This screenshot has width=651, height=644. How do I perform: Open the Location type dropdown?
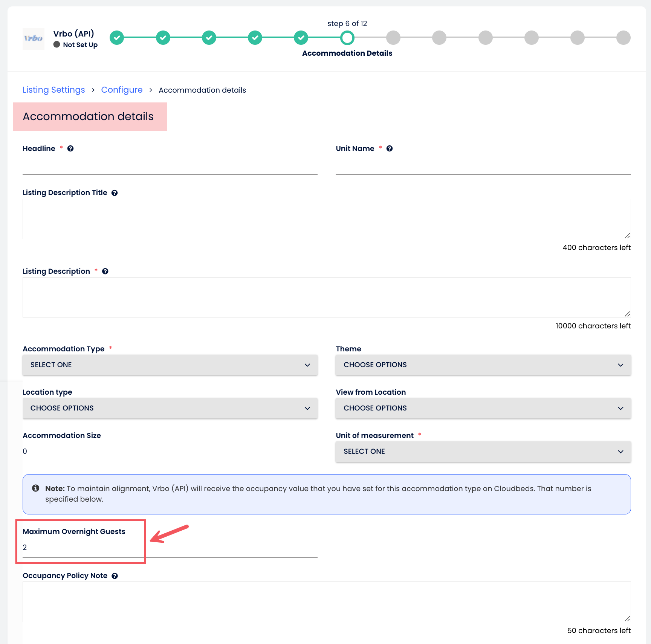coord(170,408)
